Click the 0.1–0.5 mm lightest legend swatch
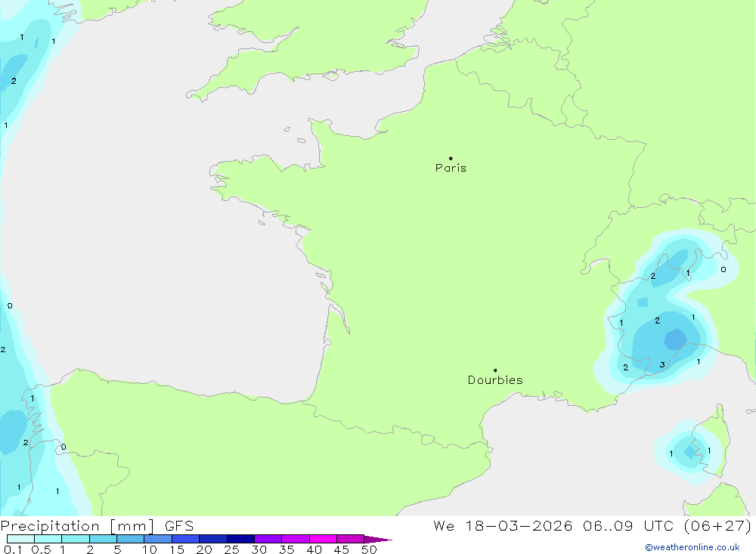 [20, 539]
